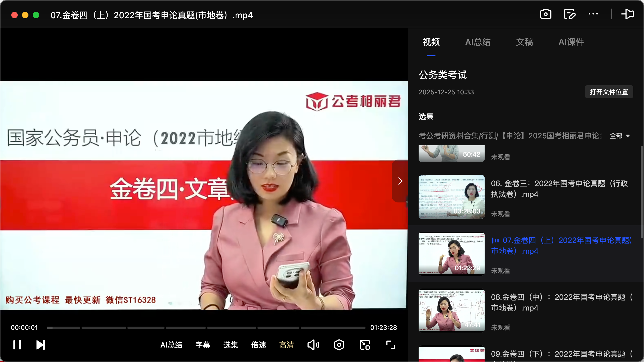
Task: Enter picture-in-picture mini window mode
Action: [x=364, y=345]
